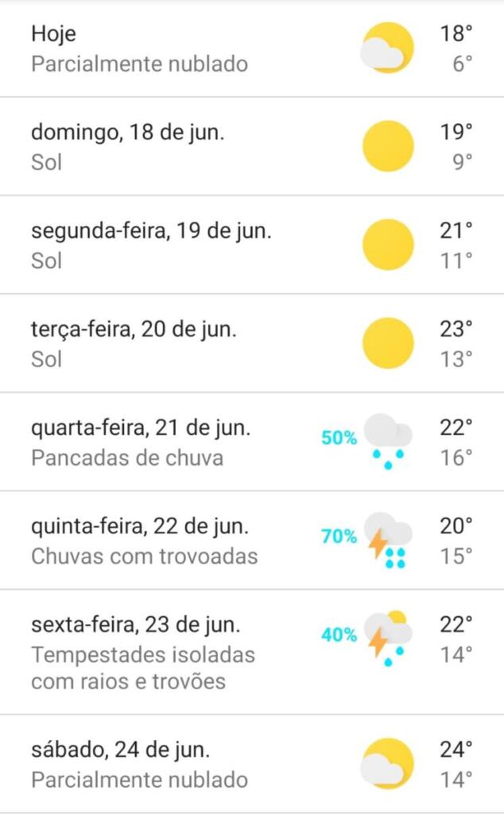Viewport: 504px width, 814px height.
Task: Select domingo, 18 de jun. forecast
Action: (x=127, y=133)
